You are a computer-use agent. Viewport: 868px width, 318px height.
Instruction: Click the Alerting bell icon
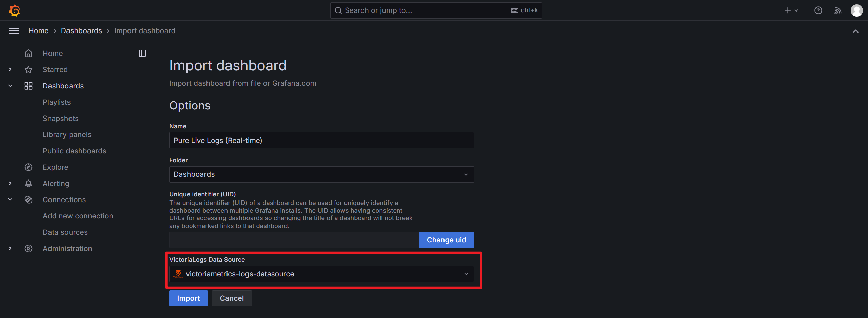click(x=28, y=183)
